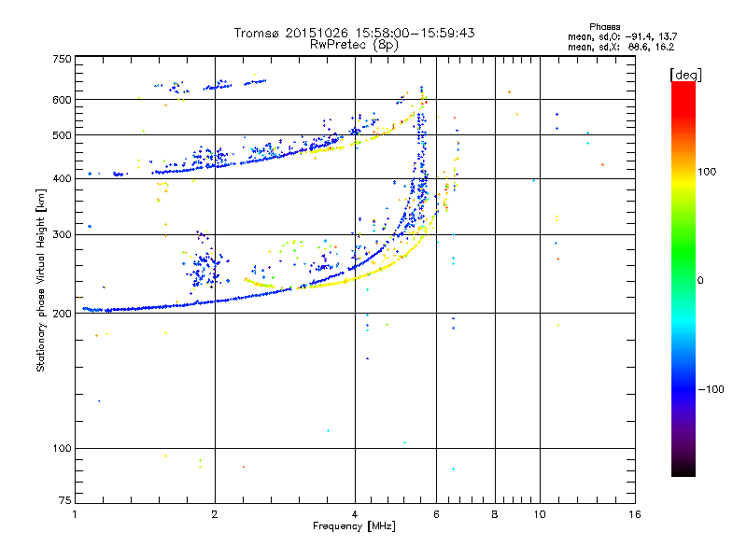Click y-axis tick label "300"
The width and height of the screenshot is (747, 560).
62,234
